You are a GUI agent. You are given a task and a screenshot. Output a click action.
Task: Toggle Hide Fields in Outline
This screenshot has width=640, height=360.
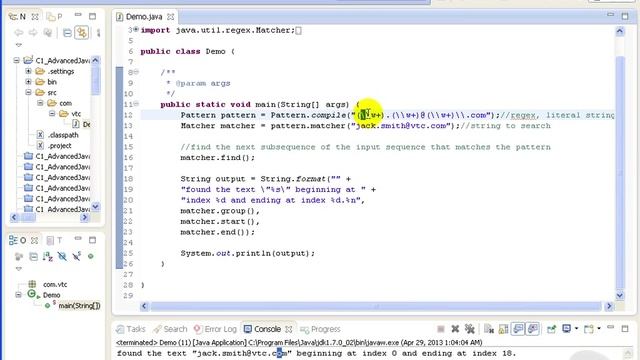point(62,256)
